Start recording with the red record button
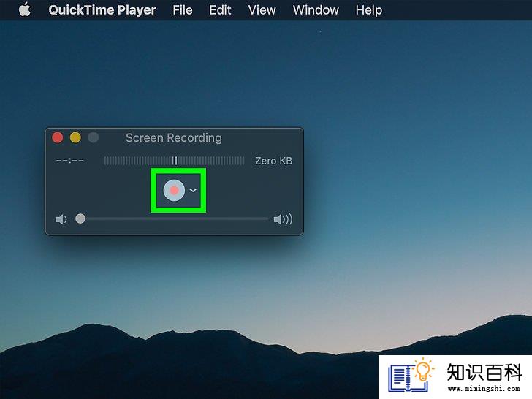The height and width of the screenshot is (399, 532). 174,190
